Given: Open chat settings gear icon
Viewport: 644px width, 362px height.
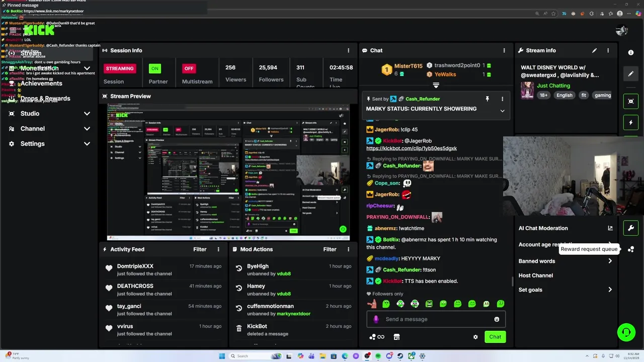Looking at the screenshot, I should click(x=475, y=337).
